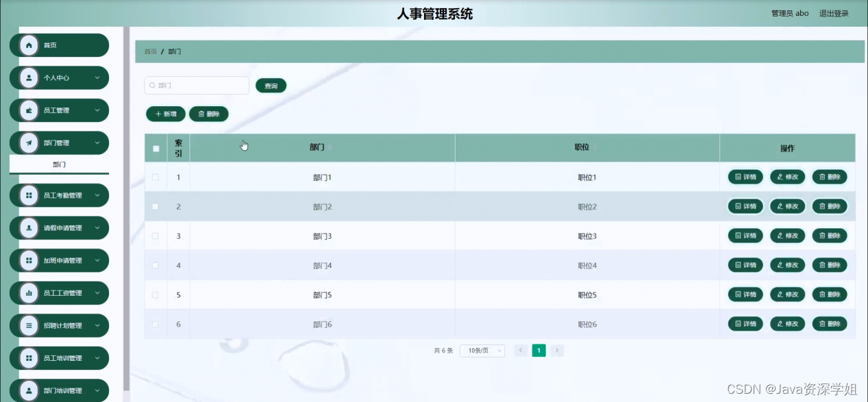868x402 pixels.
Task: Check the checkbox for row 5
Action: point(156,295)
